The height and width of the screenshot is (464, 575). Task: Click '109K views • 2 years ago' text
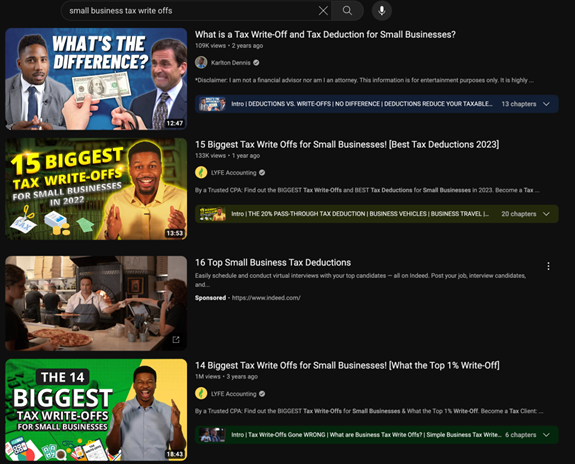229,46
